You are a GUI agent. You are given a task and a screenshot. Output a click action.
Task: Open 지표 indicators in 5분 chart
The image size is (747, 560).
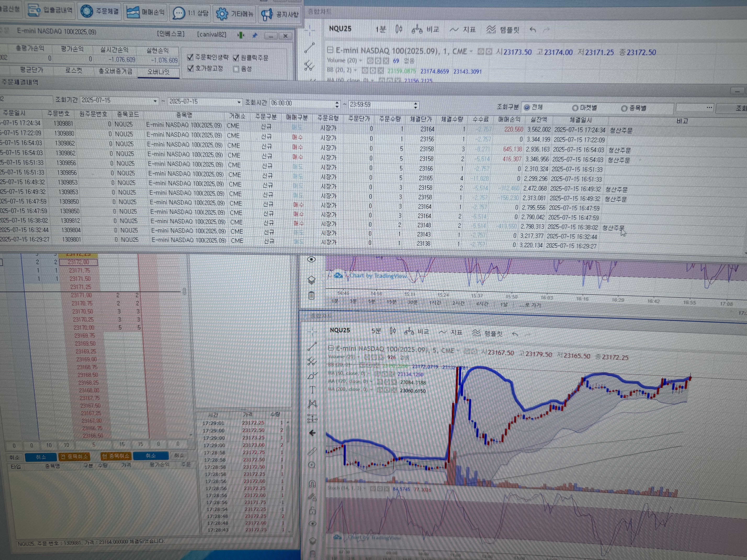point(451,333)
